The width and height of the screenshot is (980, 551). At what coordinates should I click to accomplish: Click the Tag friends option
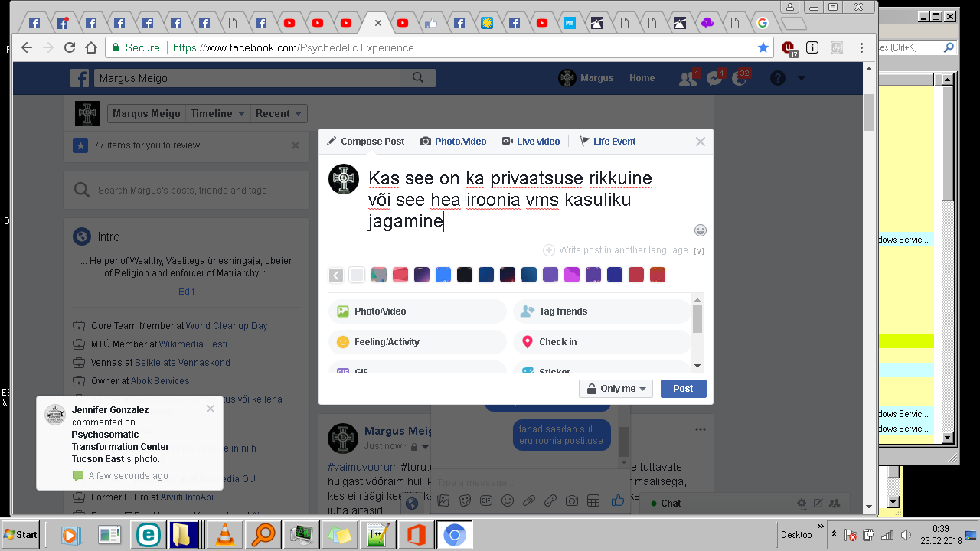601,311
